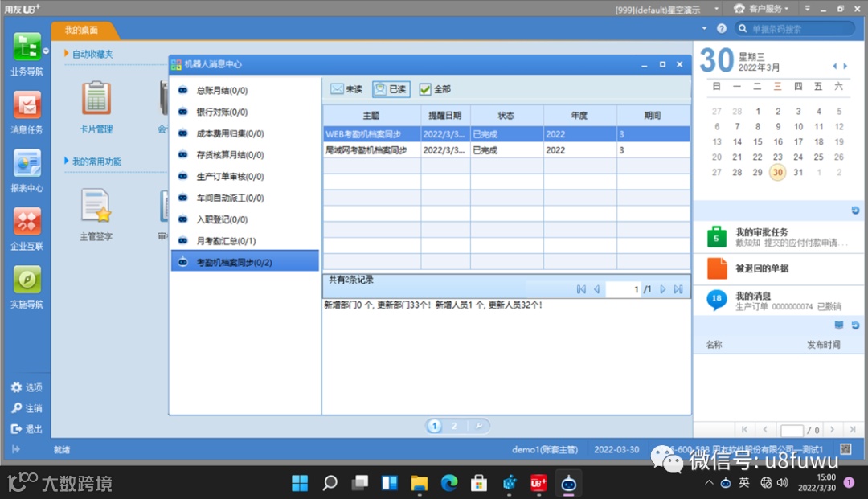868x499 pixels.
Task: Select 总账月结(0/0) category
Action: [244, 90]
